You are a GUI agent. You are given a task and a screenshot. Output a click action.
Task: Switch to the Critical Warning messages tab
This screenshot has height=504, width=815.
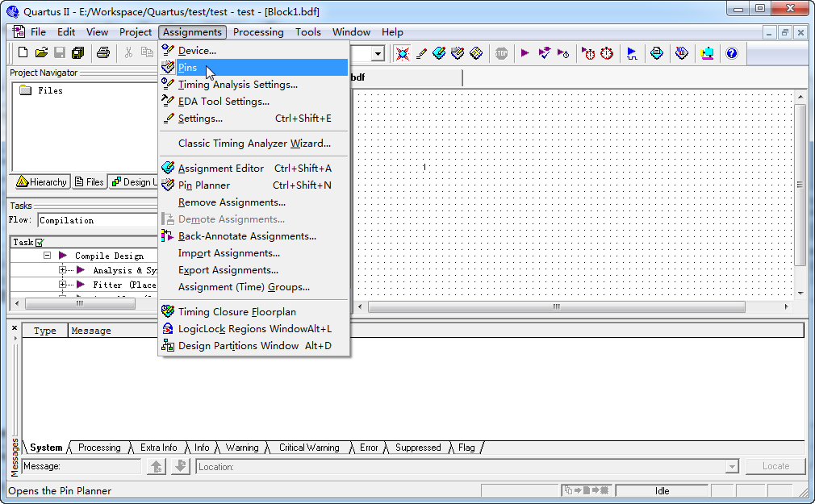coord(309,448)
